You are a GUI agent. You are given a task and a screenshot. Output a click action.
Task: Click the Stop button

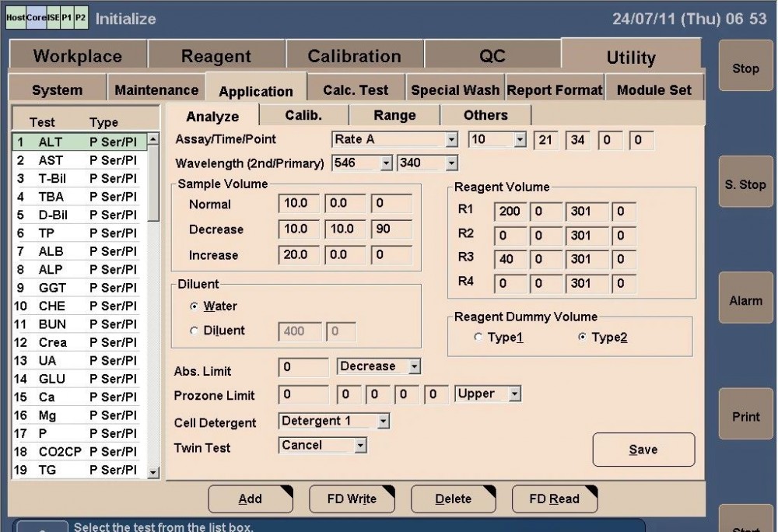tap(746, 66)
